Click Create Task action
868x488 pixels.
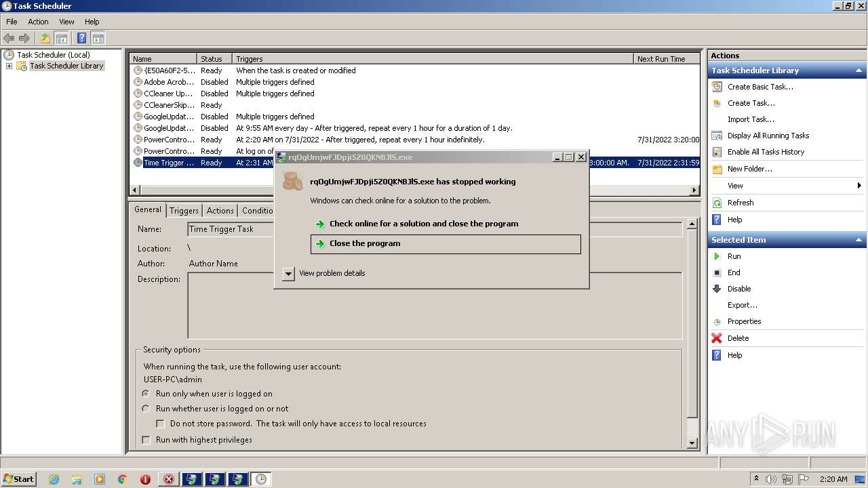point(751,103)
